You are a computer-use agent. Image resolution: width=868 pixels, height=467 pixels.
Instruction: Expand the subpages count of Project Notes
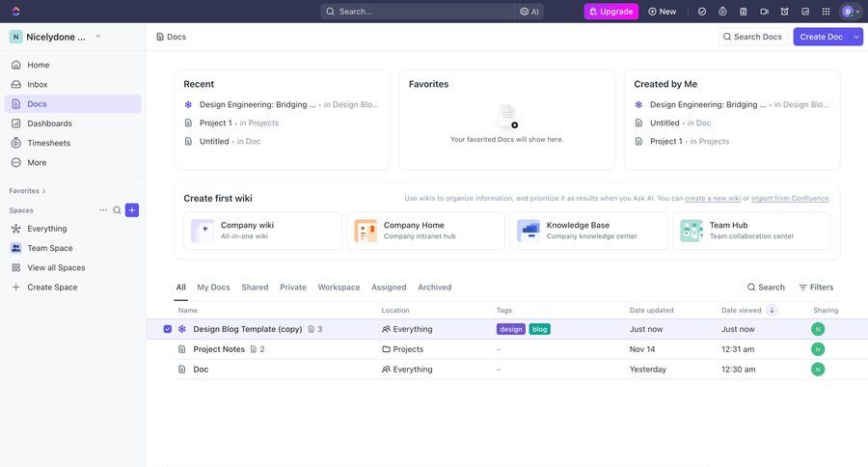(x=258, y=349)
